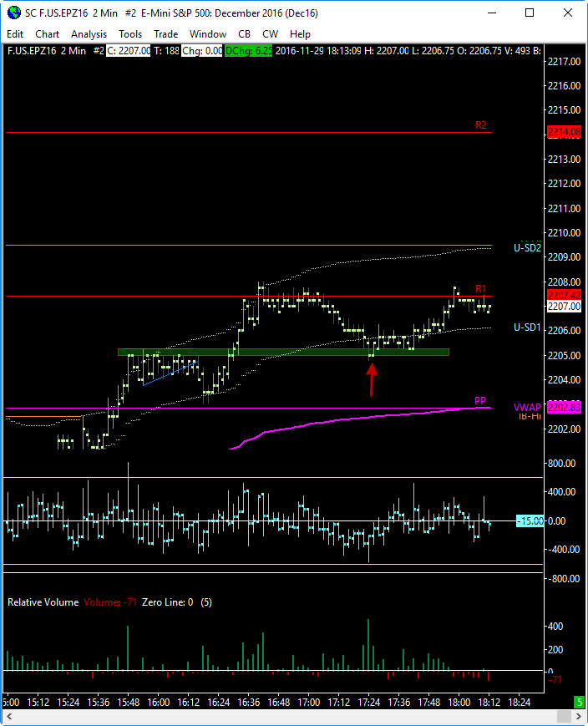
Task: Click the H: 2207.00 high value in header
Action: [387, 51]
